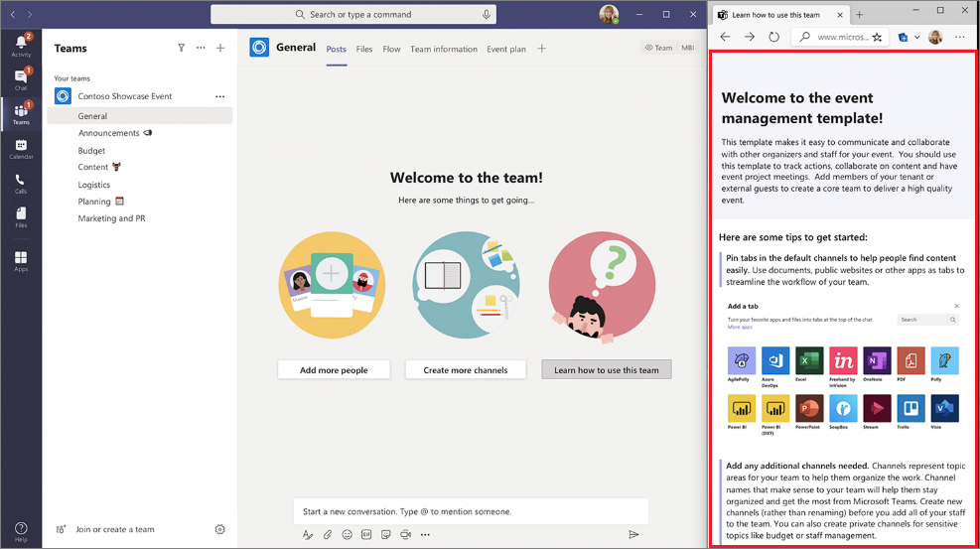The image size is (980, 549).
Task: Select the 'Learn how to use this team' browser tab
Action: pyautogui.click(x=780, y=15)
